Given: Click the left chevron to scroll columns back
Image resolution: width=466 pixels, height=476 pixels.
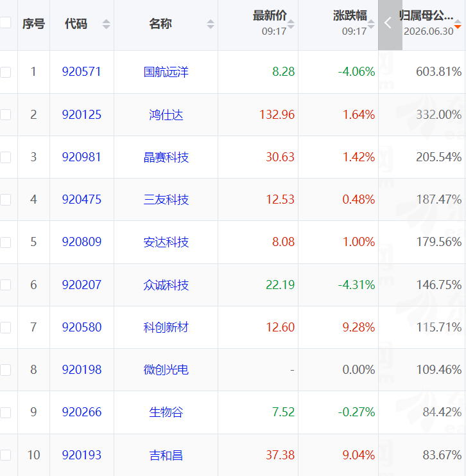Looking at the screenshot, I should point(390,25).
